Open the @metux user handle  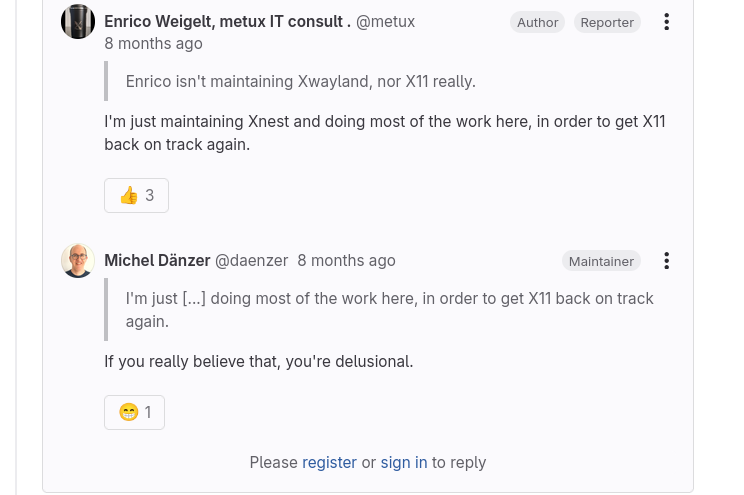point(385,21)
